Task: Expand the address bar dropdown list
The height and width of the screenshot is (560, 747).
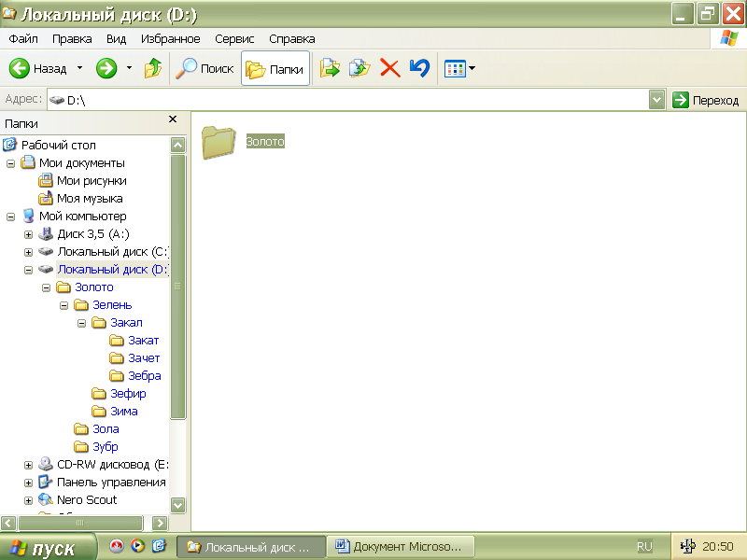Action: coord(657,100)
